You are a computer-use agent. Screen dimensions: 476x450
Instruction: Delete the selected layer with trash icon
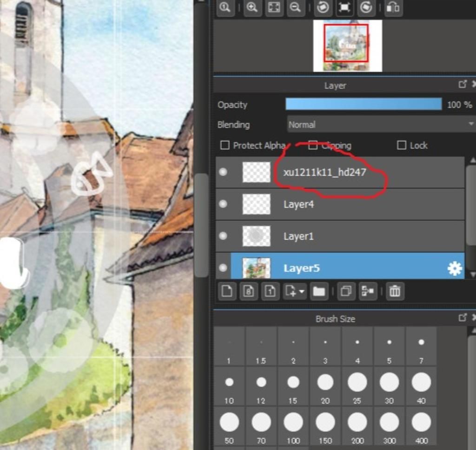(395, 291)
